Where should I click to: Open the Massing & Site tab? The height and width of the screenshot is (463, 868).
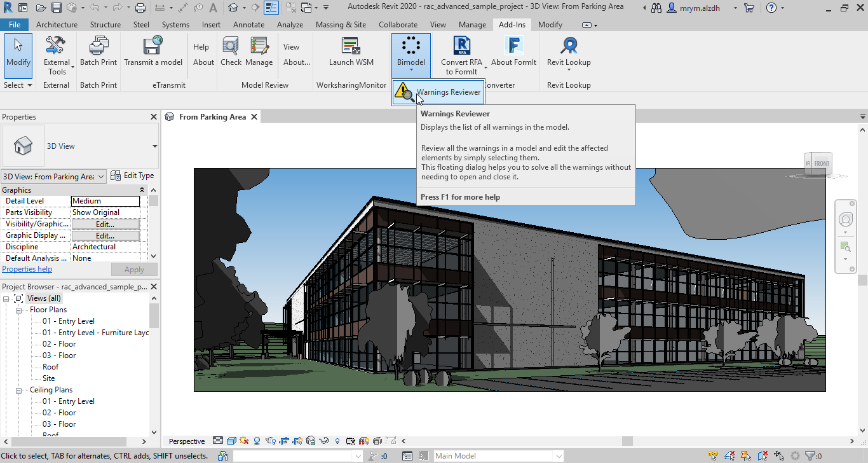341,24
